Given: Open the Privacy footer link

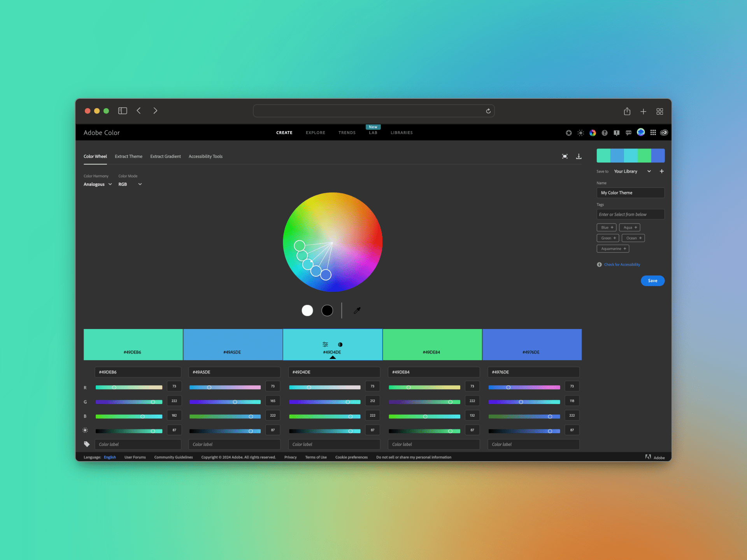Looking at the screenshot, I should (x=290, y=457).
